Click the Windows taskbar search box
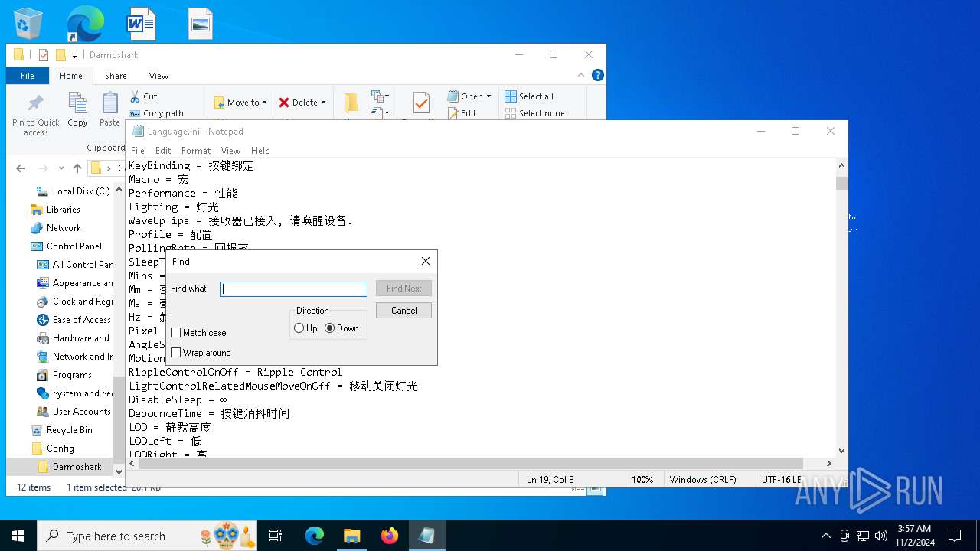980x551 pixels. coord(148,536)
